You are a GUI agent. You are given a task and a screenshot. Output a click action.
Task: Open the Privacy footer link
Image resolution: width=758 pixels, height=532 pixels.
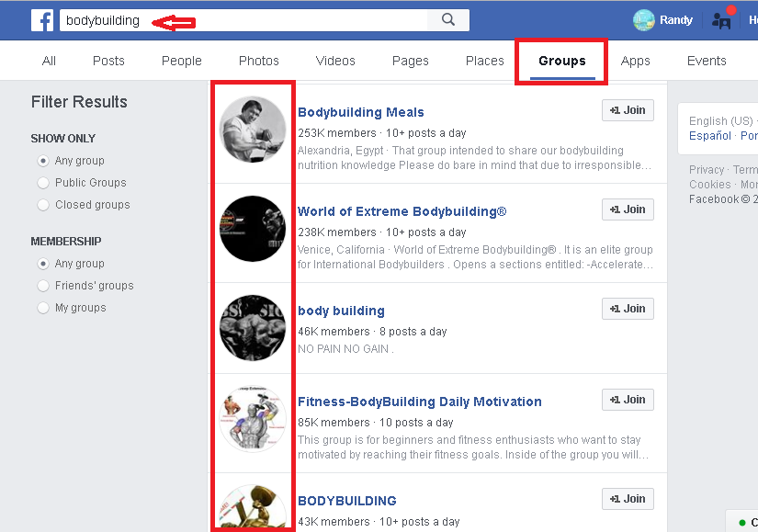coord(707,170)
